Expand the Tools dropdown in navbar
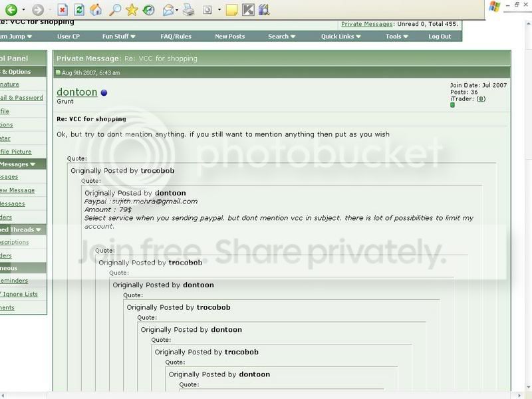Image resolution: width=532 pixels, height=399 pixels. pyautogui.click(x=396, y=37)
